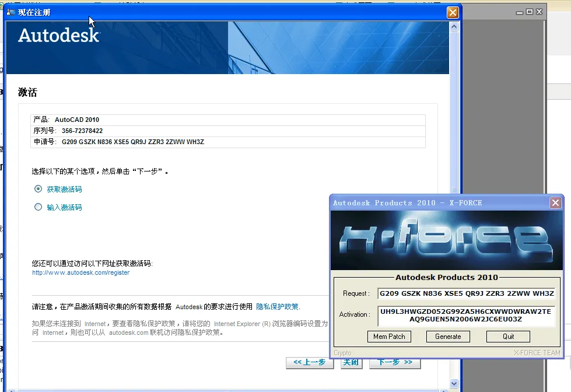
Task: Click inside the Activation text field
Action: coord(466,315)
